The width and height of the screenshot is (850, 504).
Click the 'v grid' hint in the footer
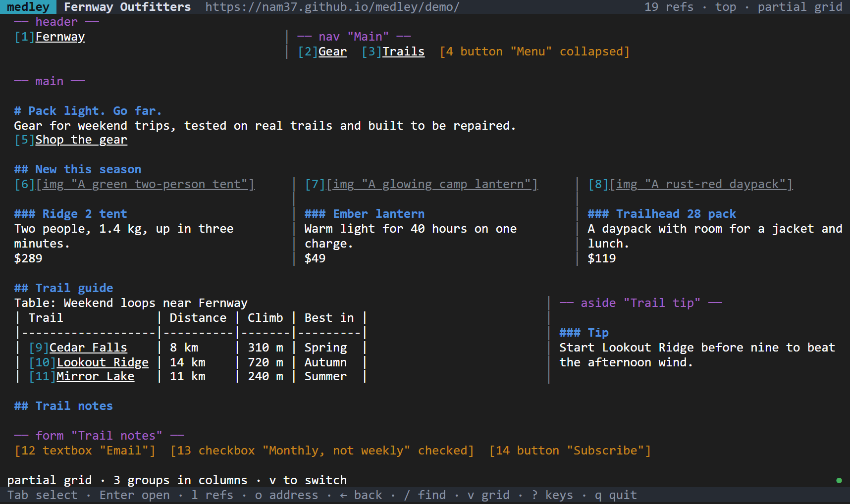pyautogui.click(x=489, y=495)
